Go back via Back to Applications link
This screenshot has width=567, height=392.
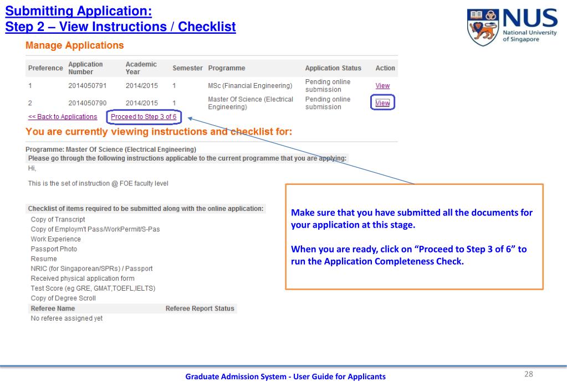pyautogui.click(x=63, y=117)
